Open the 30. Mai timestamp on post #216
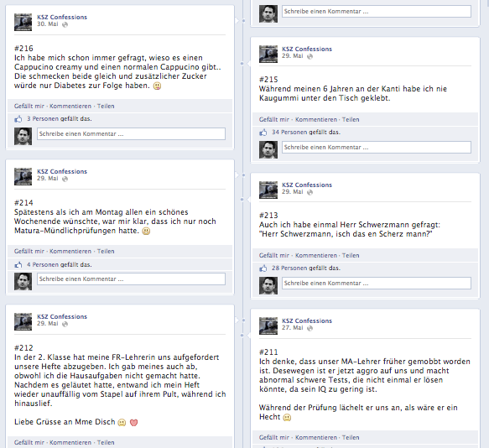 pos(48,24)
